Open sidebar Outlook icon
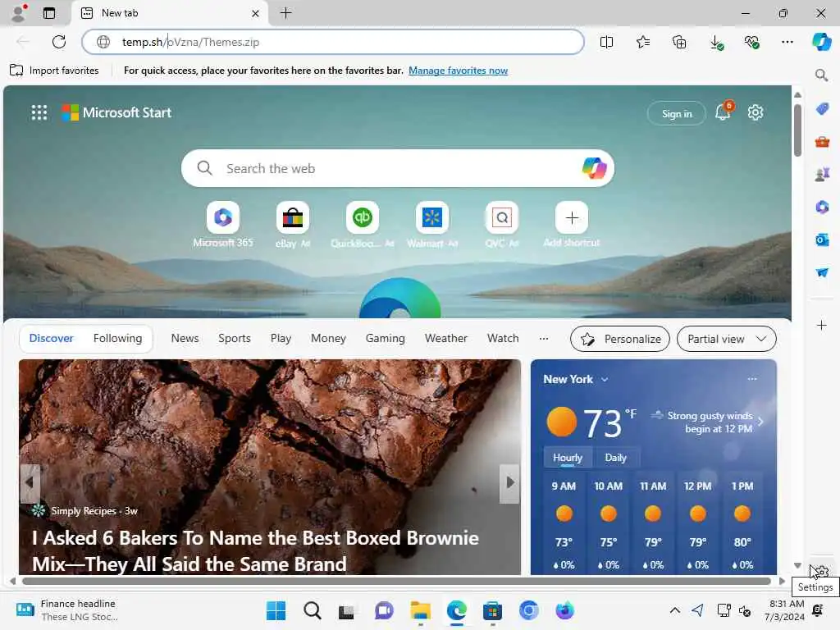840x630 pixels. point(822,240)
